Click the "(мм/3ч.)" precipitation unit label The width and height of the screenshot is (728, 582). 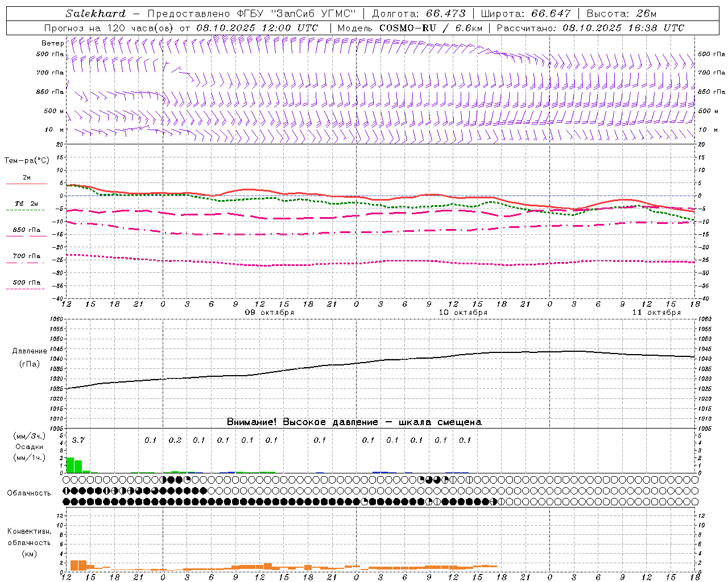[29, 436]
